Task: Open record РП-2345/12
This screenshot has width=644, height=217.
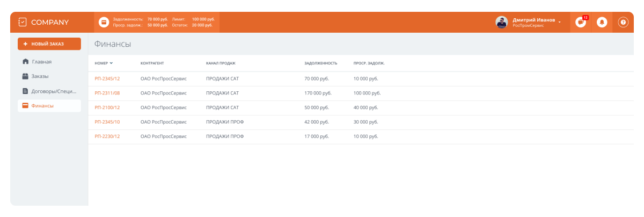Action: coord(107,78)
